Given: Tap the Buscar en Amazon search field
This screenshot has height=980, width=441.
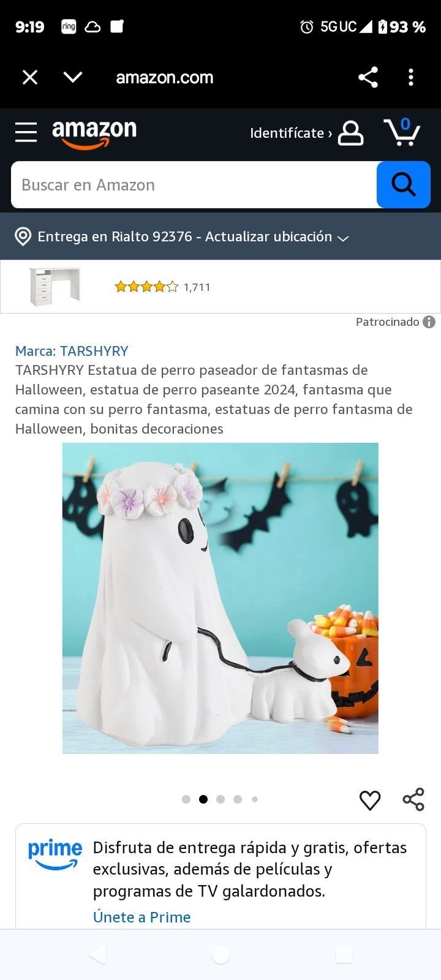Looking at the screenshot, I should pos(194,185).
